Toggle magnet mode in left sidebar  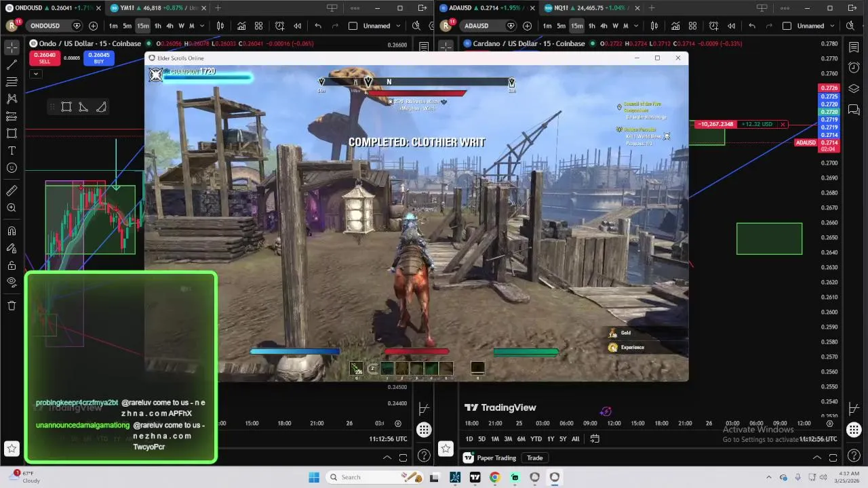tap(12, 231)
